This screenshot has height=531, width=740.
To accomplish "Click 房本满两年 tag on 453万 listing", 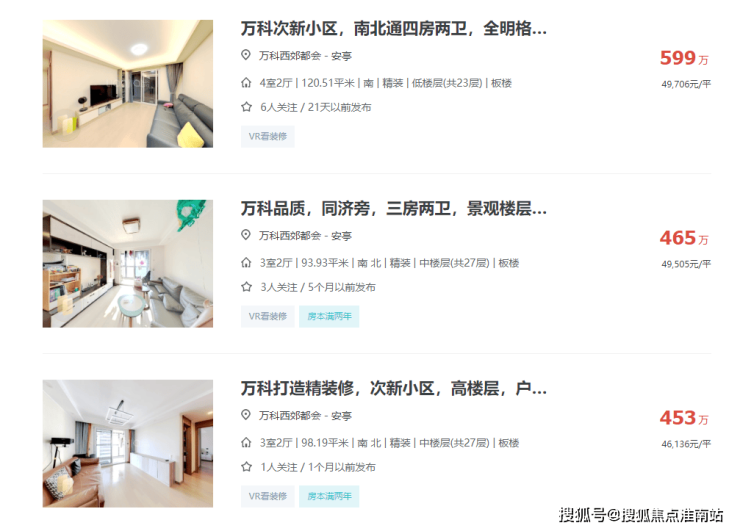I will pos(329,496).
